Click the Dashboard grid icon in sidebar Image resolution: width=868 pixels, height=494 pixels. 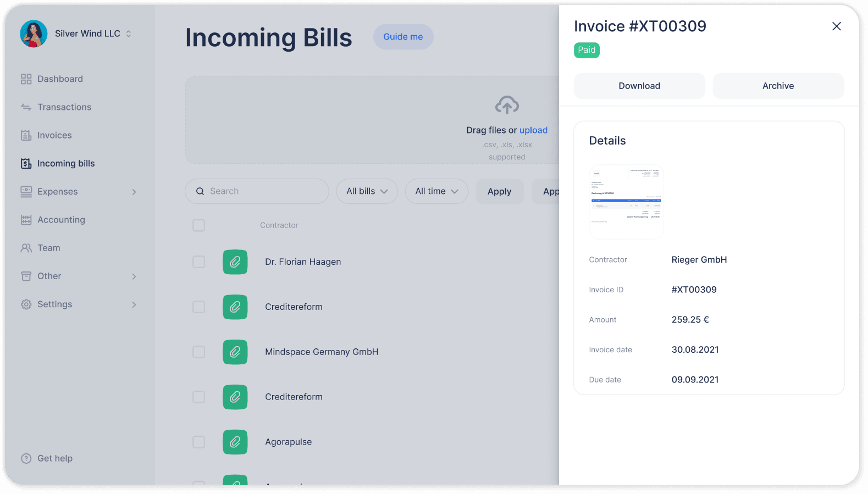point(26,79)
